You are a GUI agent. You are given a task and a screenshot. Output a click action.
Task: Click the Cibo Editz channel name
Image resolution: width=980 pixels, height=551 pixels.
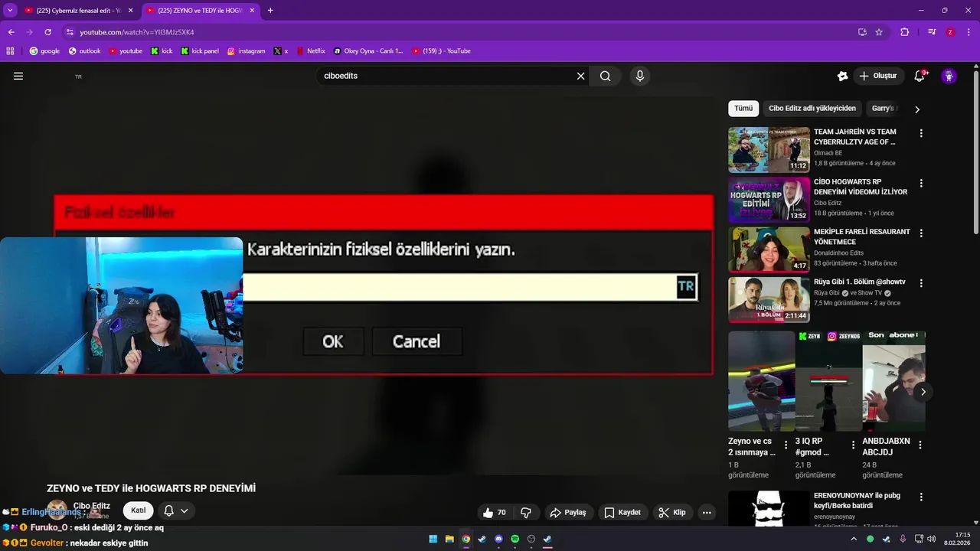[91, 506]
